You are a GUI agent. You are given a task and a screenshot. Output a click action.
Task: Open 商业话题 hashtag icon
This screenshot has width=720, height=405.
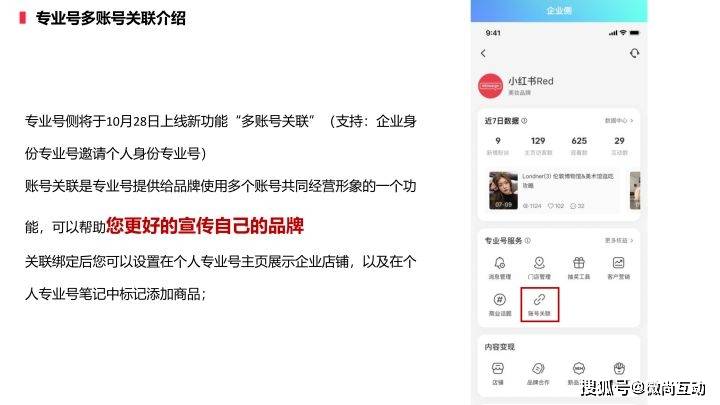(x=500, y=300)
